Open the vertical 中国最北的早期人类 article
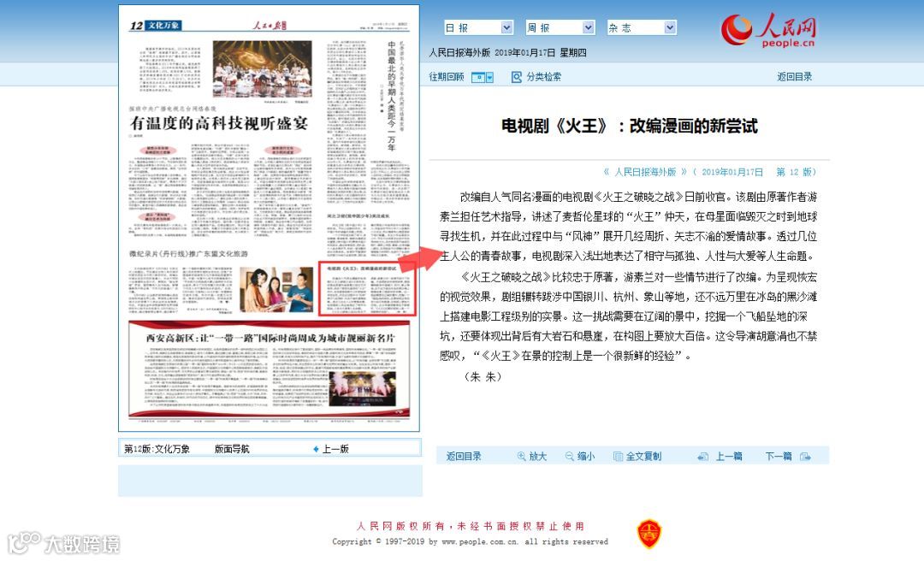The height and width of the screenshot is (561, 924). 392,96
